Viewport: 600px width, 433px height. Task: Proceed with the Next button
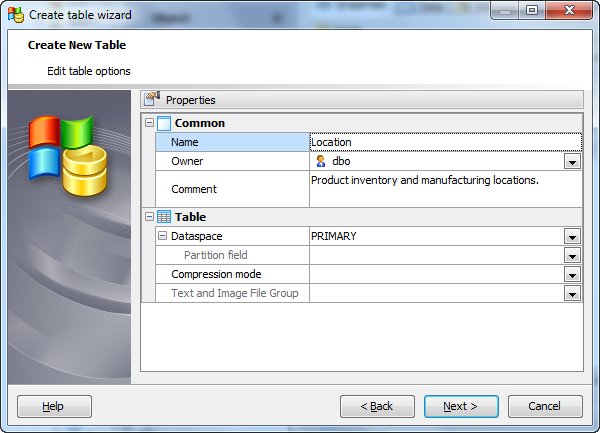pos(461,406)
